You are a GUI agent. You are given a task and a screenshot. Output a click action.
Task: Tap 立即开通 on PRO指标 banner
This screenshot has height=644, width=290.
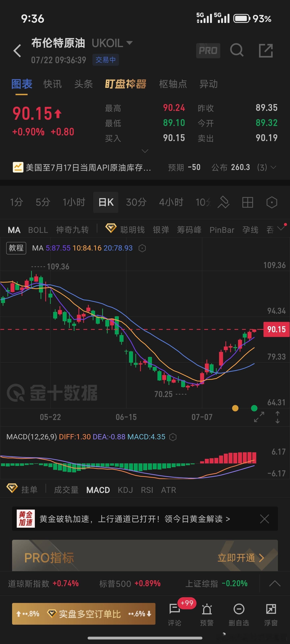[241, 558]
